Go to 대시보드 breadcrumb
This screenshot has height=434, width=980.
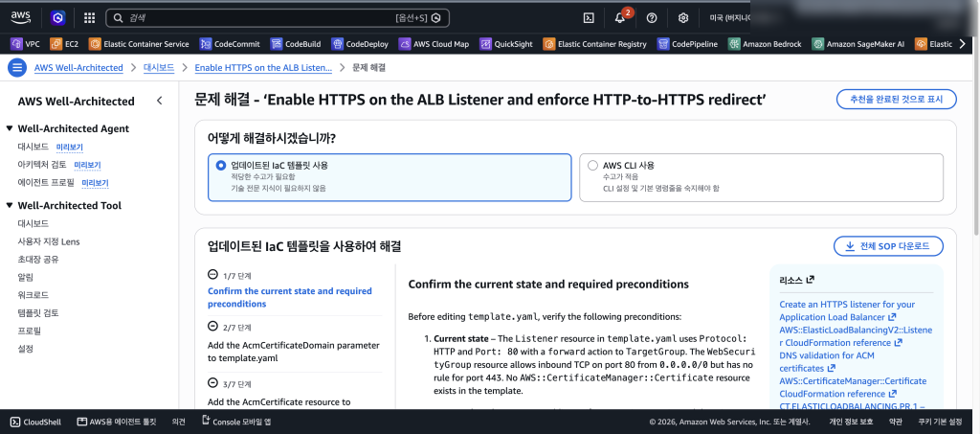click(x=159, y=67)
